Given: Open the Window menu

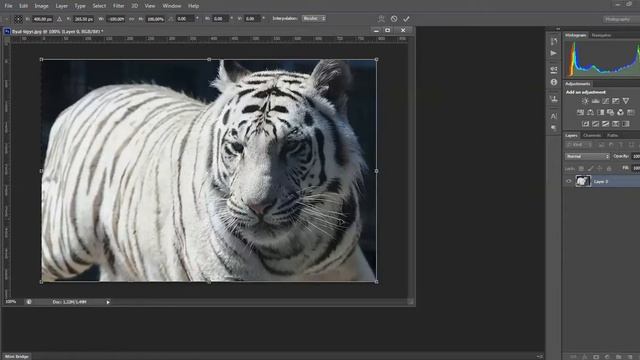Looking at the screenshot, I should [172, 6].
